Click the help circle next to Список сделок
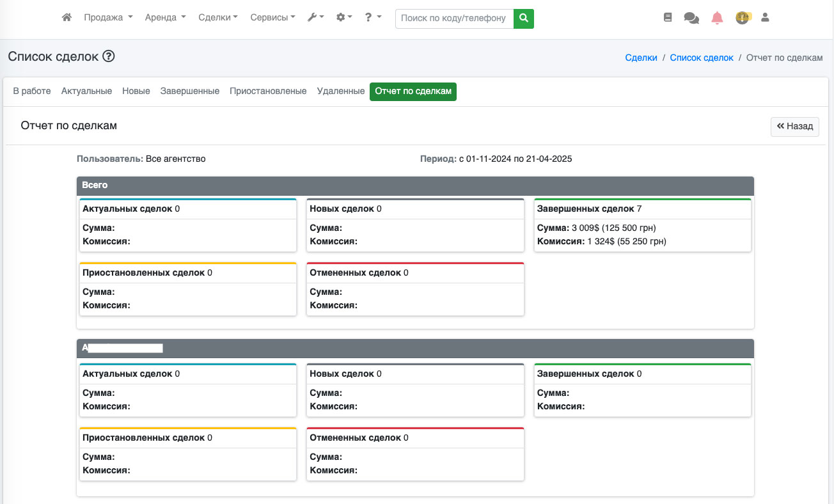The width and height of the screenshot is (834, 504). [108, 56]
